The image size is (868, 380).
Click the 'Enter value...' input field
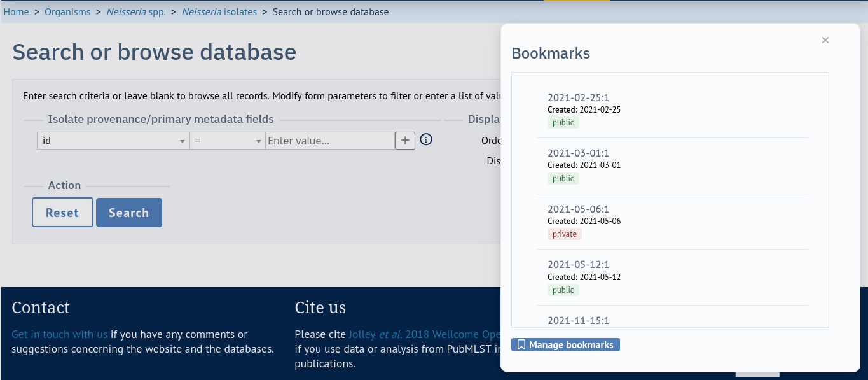click(x=330, y=141)
